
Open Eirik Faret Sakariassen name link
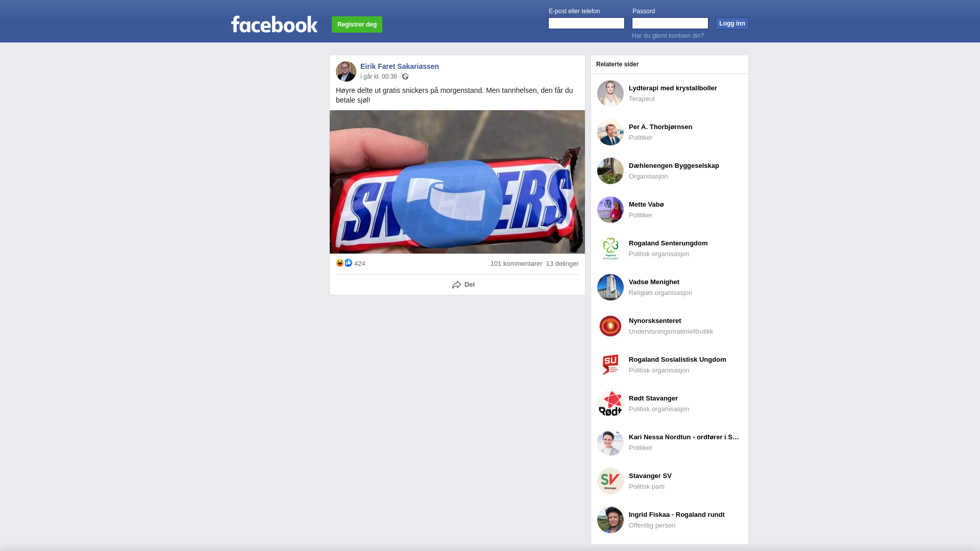point(400,66)
